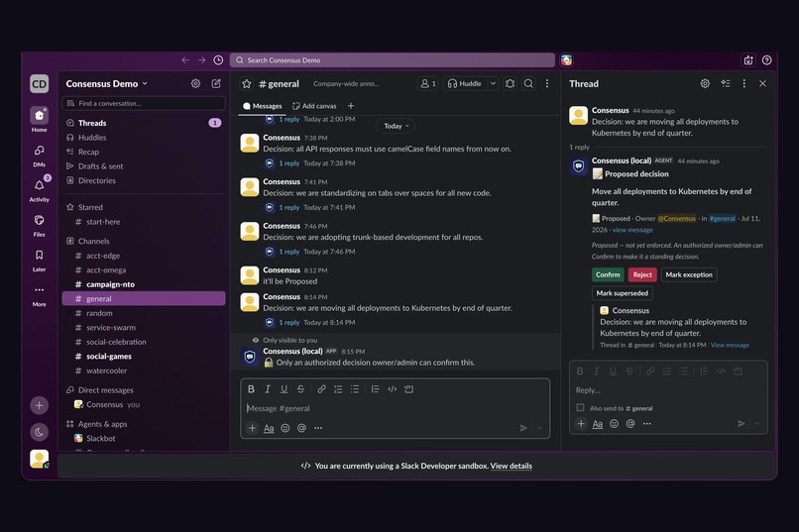Click the Mark exception button
Screen dimensions: 799x532
689,274
